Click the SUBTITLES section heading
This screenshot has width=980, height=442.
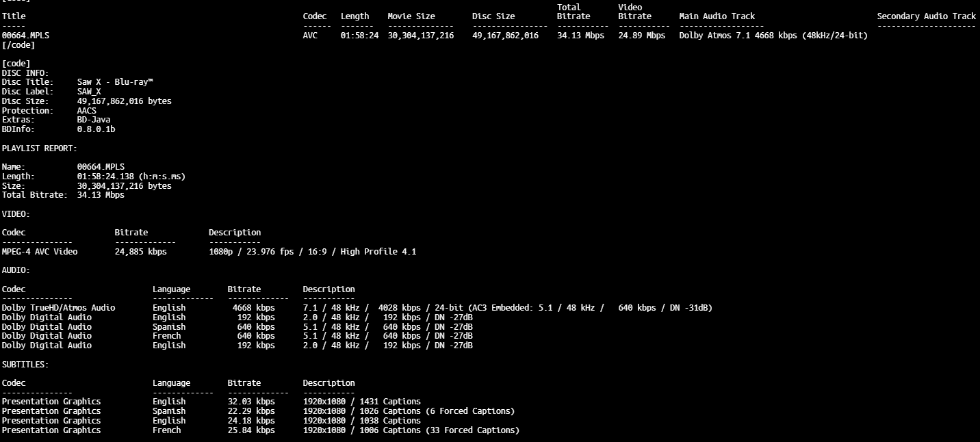25,365
